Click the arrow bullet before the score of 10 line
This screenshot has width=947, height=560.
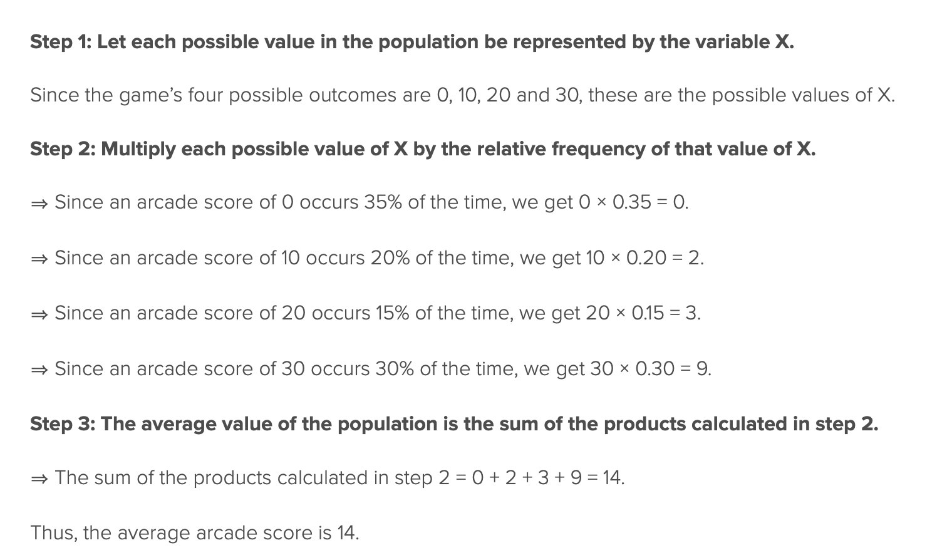pyautogui.click(x=39, y=258)
